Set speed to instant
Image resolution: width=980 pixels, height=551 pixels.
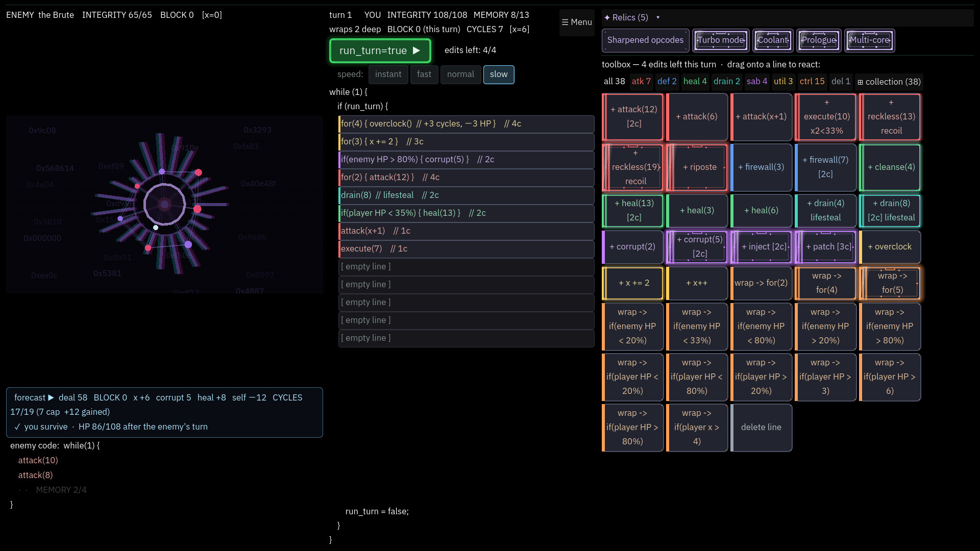tap(388, 74)
